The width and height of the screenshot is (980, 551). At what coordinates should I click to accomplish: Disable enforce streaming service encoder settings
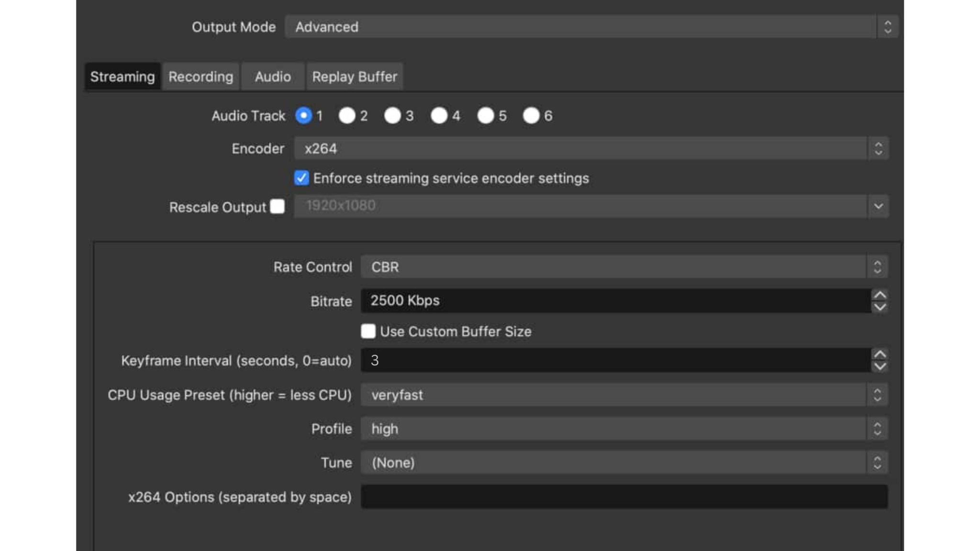click(x=301, y=177)
